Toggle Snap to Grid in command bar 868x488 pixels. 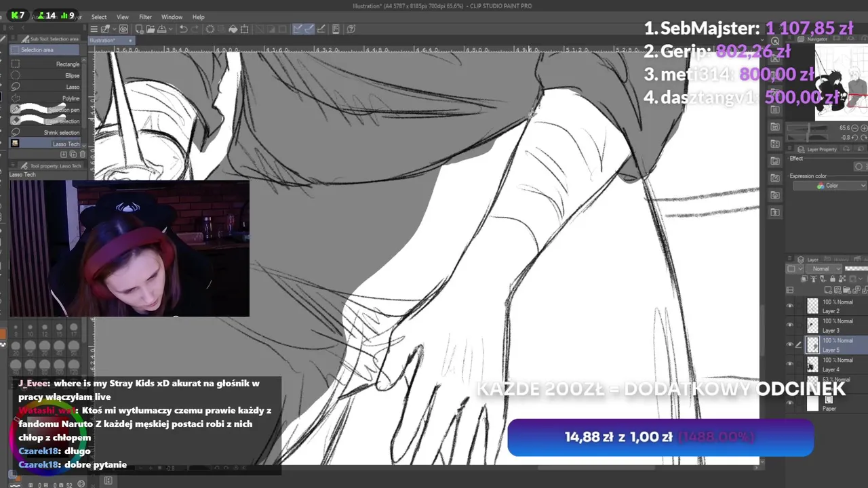point(321,29)
